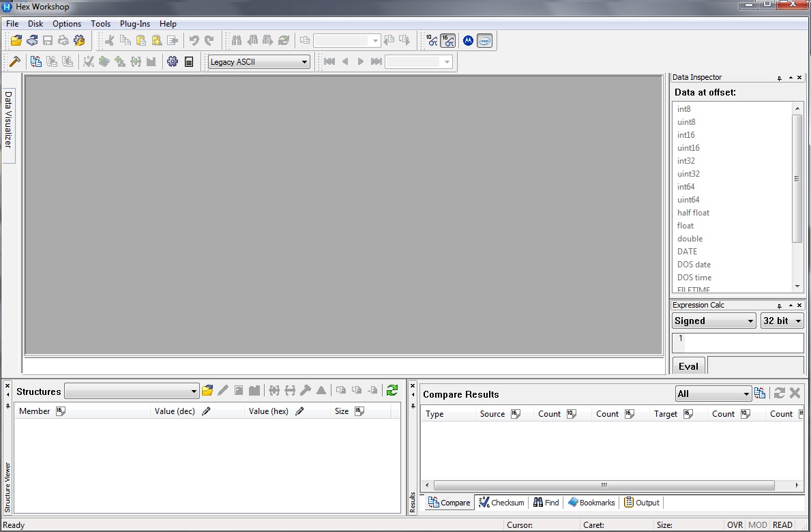Click the green refresh icon in Structures
The image size is (811, 532).
click(392, 391)
